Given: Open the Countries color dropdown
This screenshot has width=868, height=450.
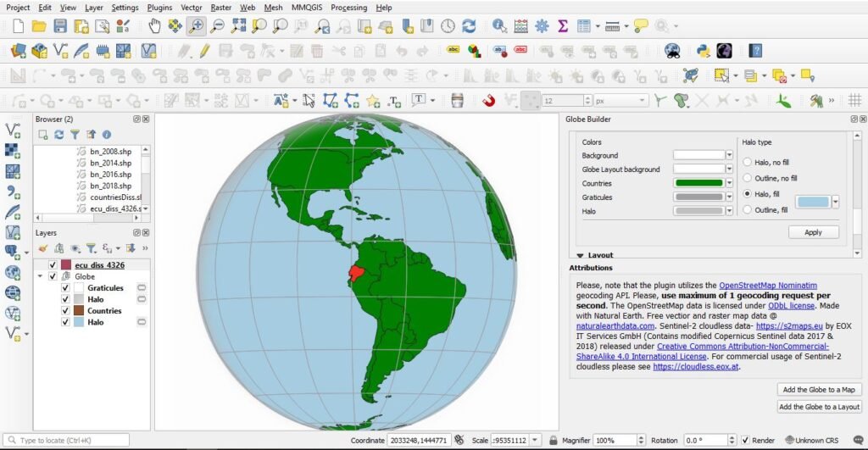Looking at the screenshot, I should pyautogui.click(x=728, y=183).
